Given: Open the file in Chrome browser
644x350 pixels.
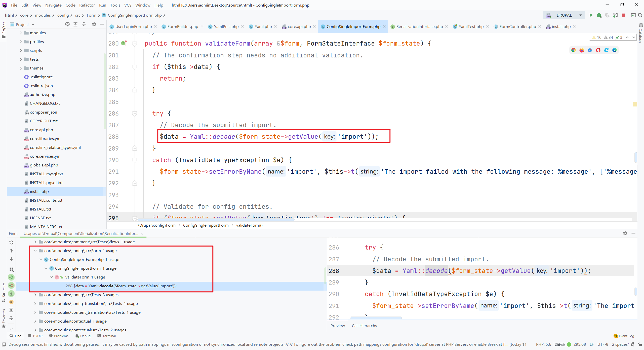Looking at the screenshot, I should click(x=573, y=50).
